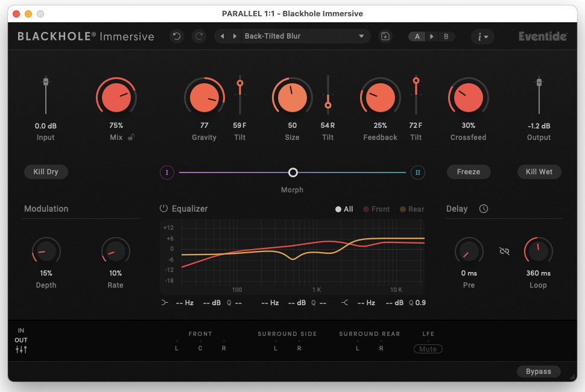Screen dimensions: 585x392
Task: Click the low shelf filter icon
Action: click(165, 303)
